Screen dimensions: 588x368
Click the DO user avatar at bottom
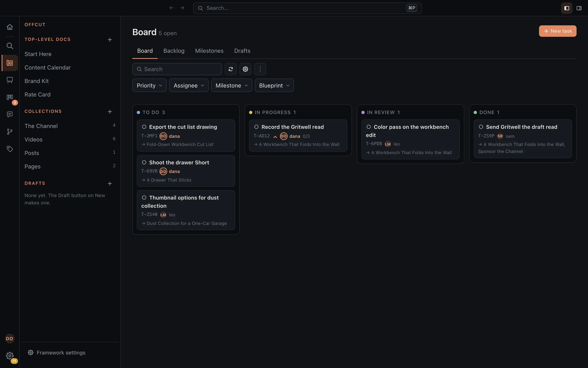click(10, 339)
